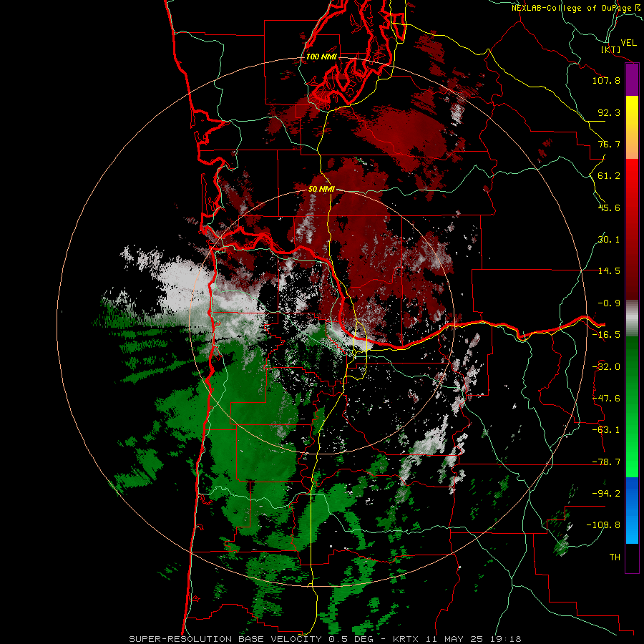Select the black TH segment of the color bar

[x=632, y=557]
